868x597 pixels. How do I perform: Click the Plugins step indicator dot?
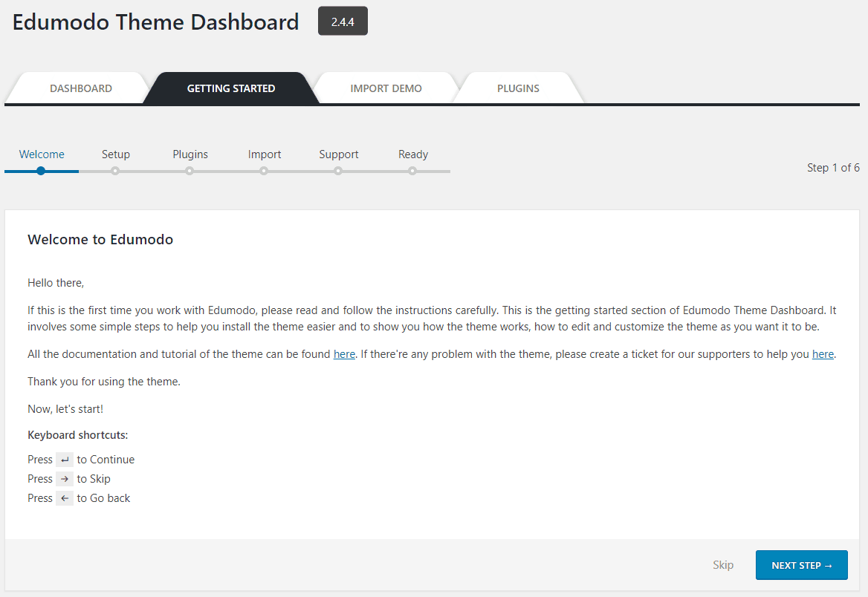pos(190,171)
